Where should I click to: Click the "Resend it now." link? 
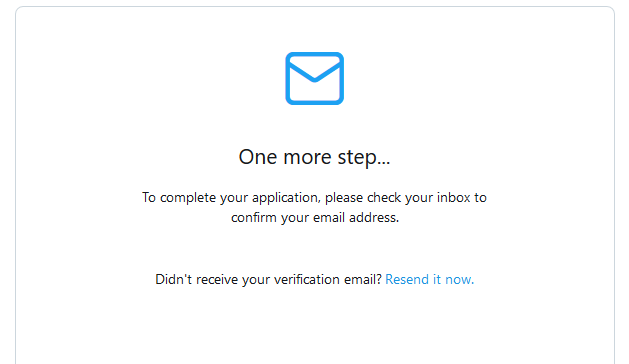click(x=430, y=279)
